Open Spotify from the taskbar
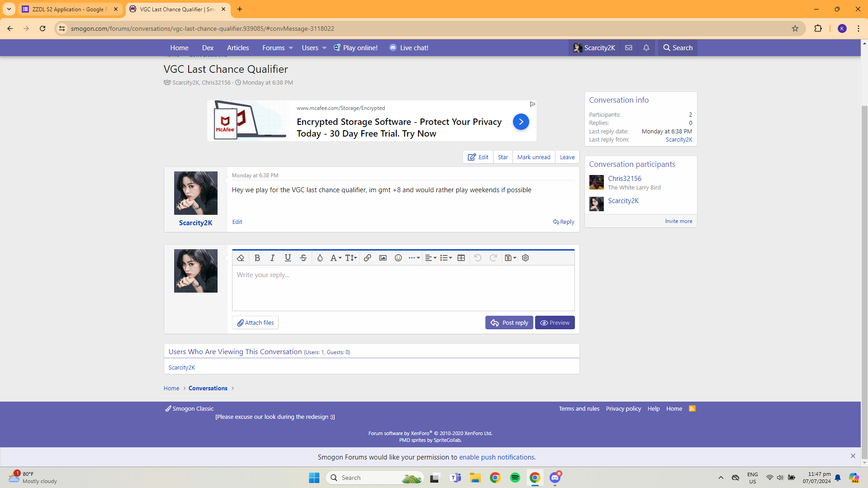The image size is (868, 488). click(x=515, y=478)
